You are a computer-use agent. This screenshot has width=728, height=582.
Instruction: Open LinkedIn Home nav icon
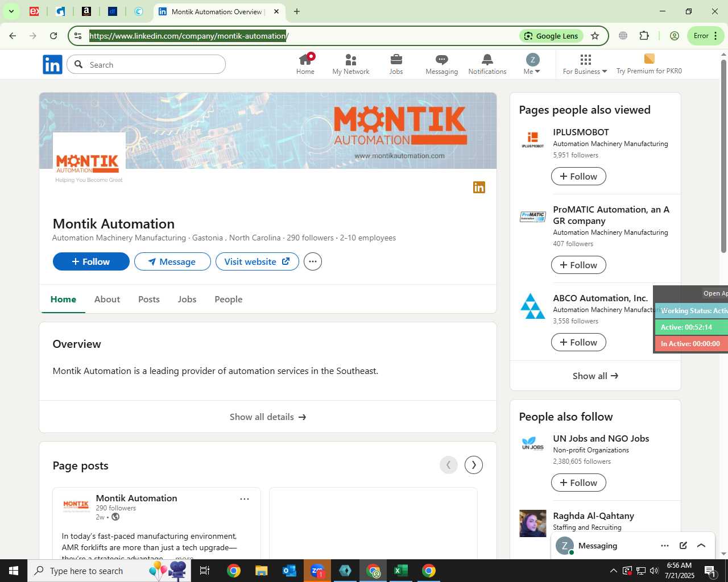pos(305,64)
